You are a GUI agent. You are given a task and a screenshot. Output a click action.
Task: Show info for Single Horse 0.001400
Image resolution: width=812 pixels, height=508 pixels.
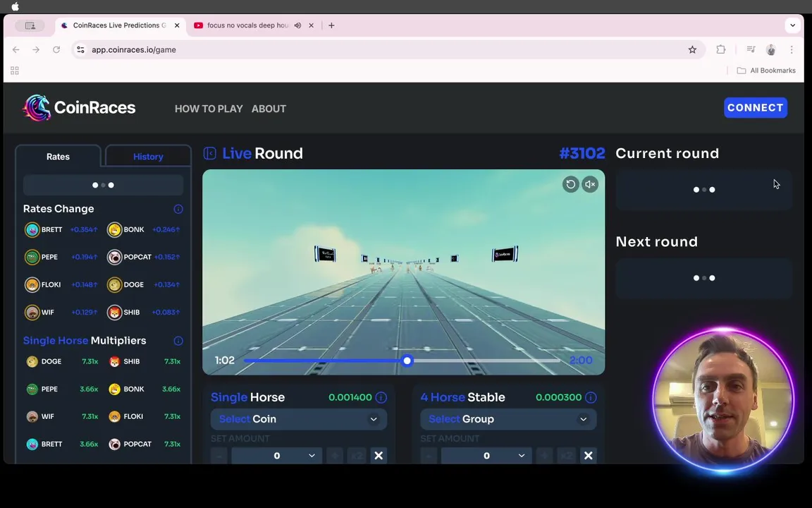(381, 398)
